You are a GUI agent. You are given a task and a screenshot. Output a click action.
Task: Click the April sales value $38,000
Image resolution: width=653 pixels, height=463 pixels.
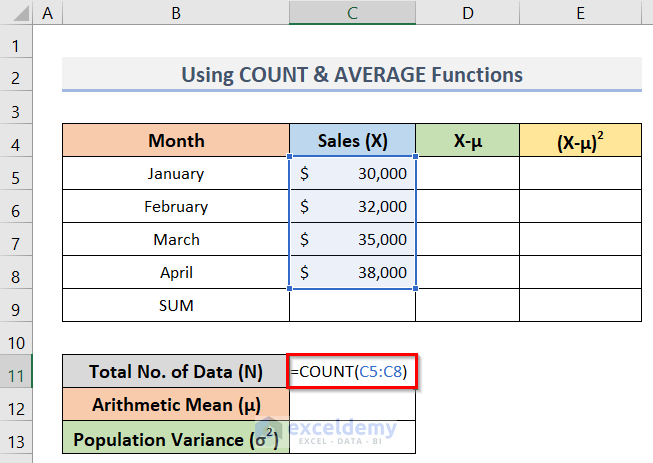(x=352, y=272)
